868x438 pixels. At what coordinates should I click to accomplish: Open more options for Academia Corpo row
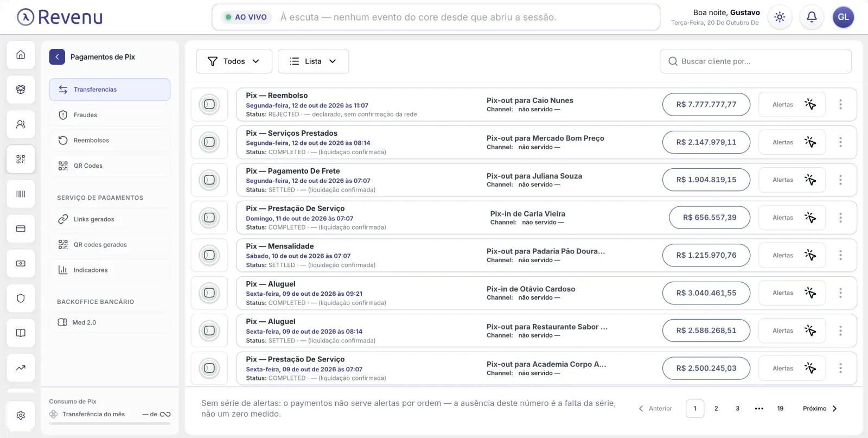point(840,368)
